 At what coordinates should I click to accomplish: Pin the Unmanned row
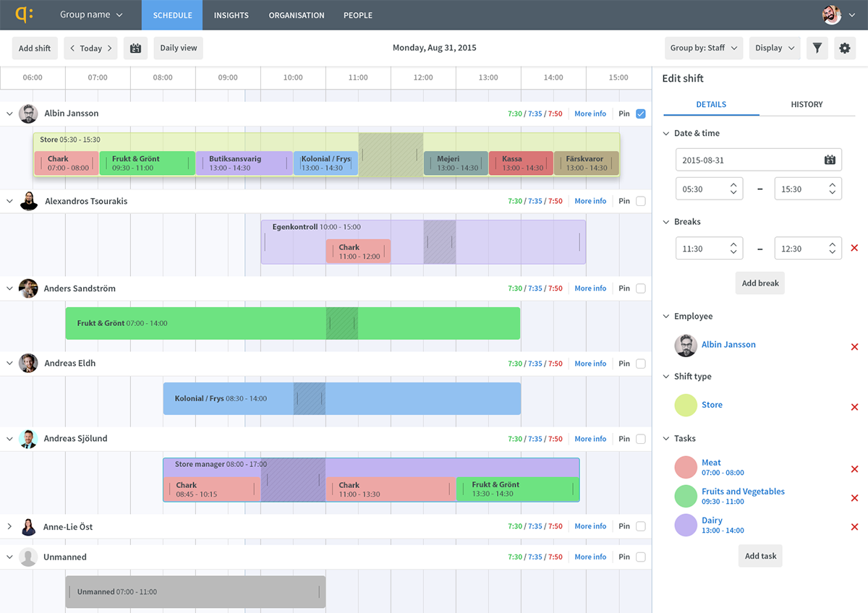pos(641,557)
